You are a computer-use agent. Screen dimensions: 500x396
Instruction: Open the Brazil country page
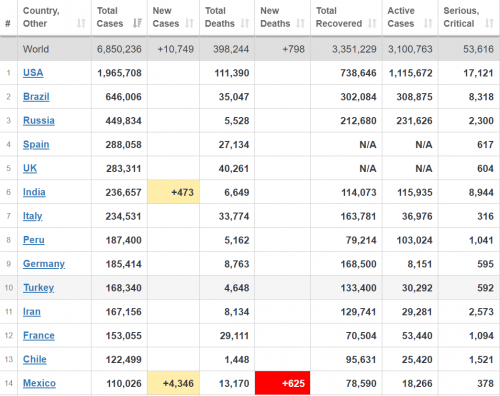(36, 97)
